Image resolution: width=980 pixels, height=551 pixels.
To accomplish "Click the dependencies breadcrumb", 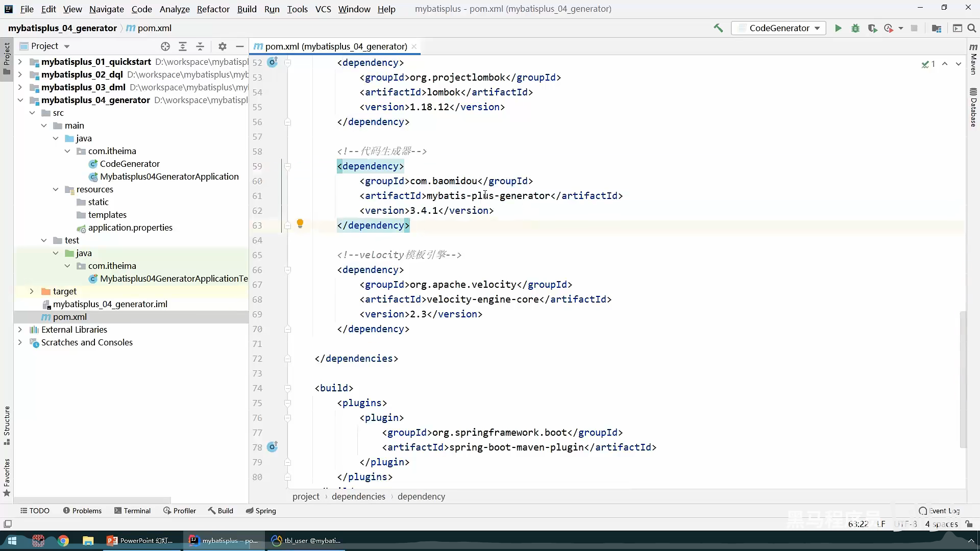I will (358, 496).
